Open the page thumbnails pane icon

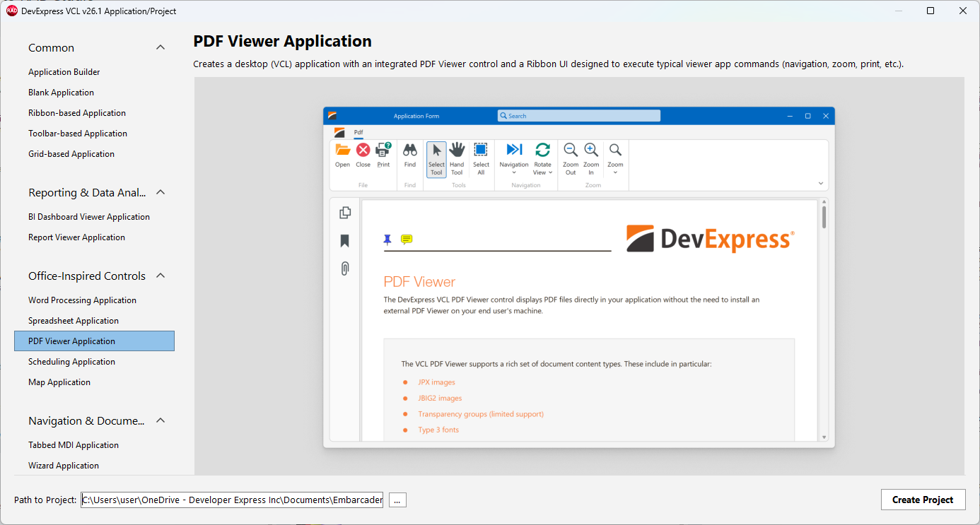point(345,213)
